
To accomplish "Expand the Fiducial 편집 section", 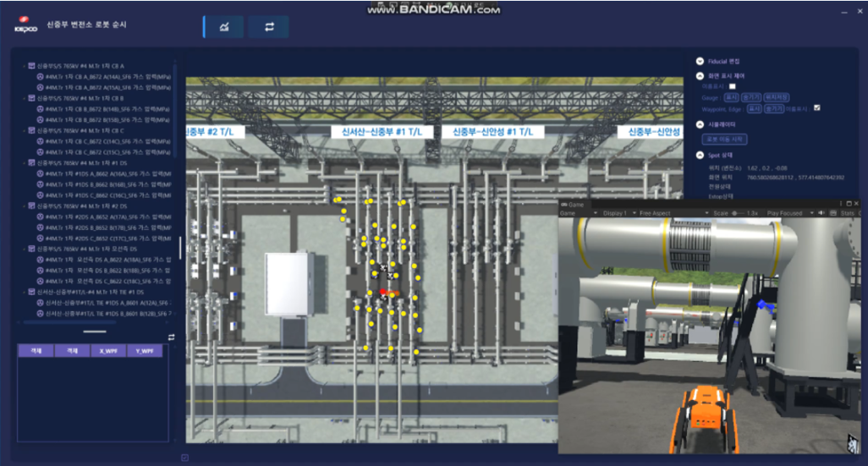I will tap(700, 61).
